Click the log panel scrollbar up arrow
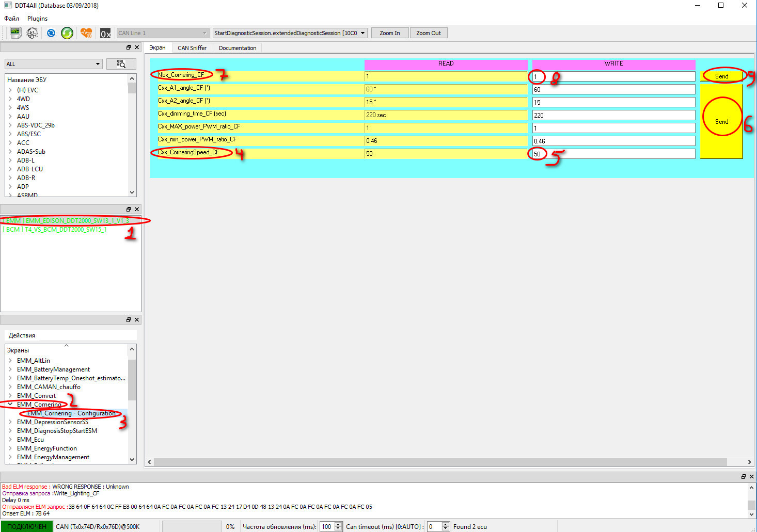The height and width of the screenshot is (532, 757). [x=752, y=487]
